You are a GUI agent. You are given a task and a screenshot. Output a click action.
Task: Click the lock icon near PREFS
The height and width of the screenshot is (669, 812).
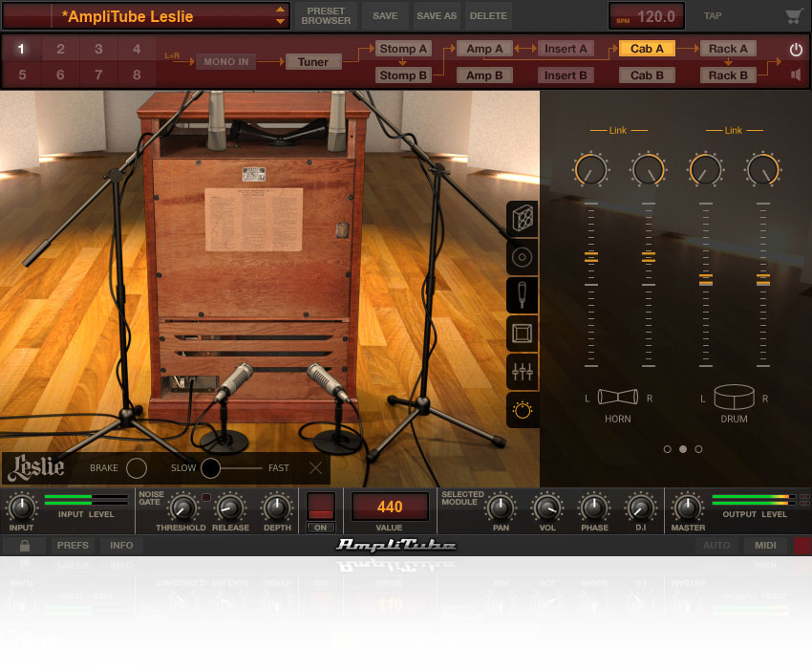(x=24, y=545)
